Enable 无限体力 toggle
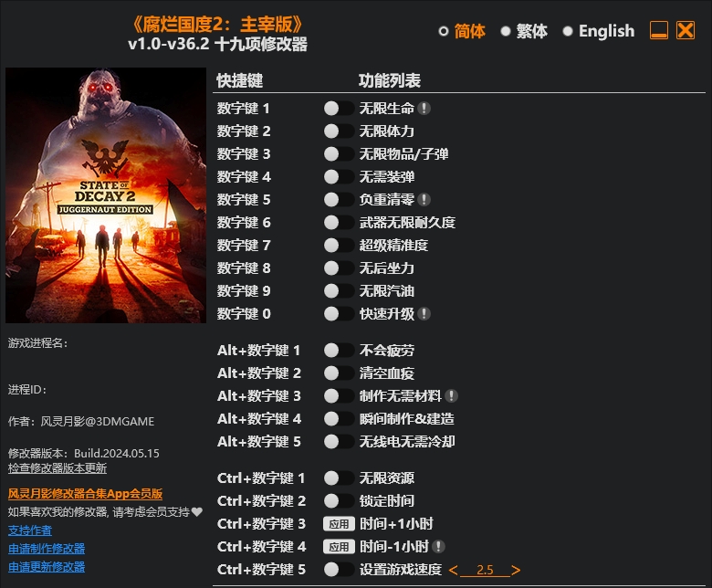712x588 pixels. [x=339, y=131]
